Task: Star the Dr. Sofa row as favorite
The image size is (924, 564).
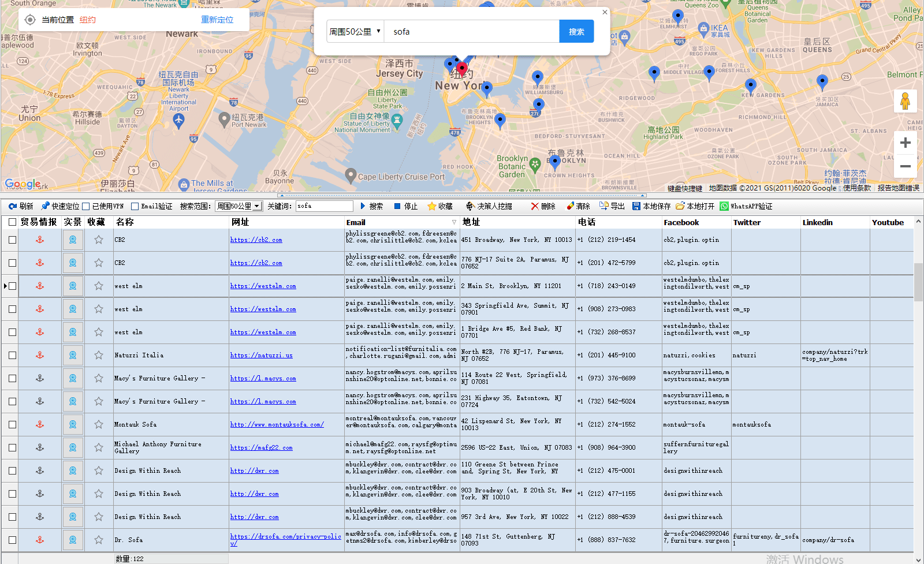Action: point(99,540)
